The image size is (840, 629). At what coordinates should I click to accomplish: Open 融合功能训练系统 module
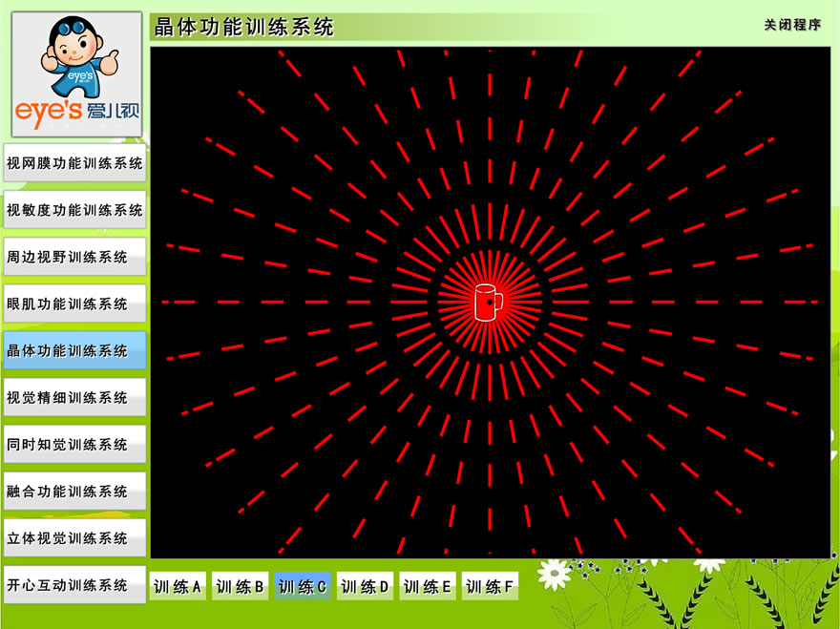point(74,491)
